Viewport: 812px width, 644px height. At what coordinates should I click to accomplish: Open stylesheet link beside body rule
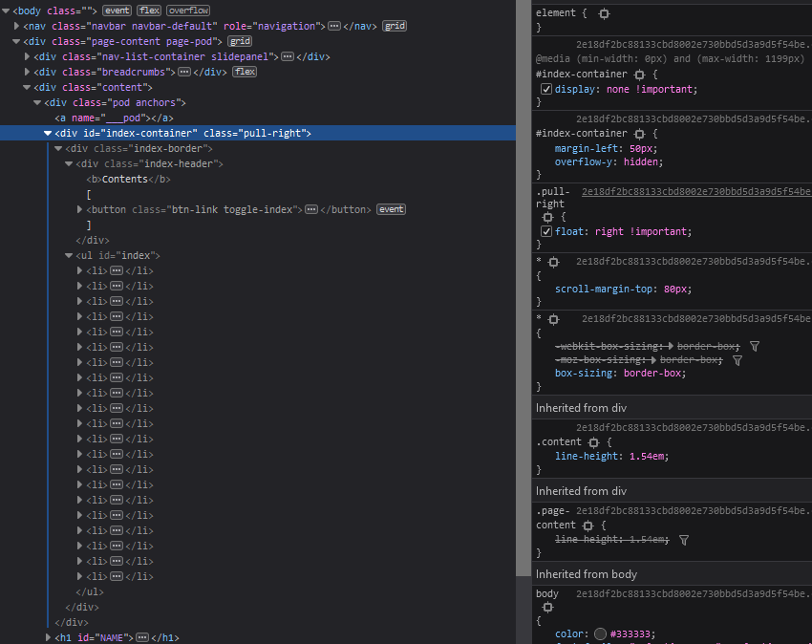[694, 593]
